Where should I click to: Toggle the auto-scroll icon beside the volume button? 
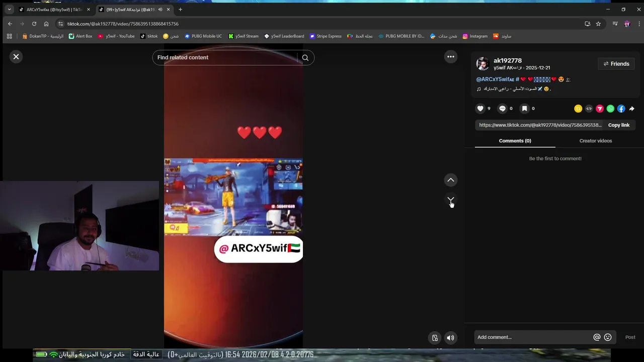click(435, 338)
